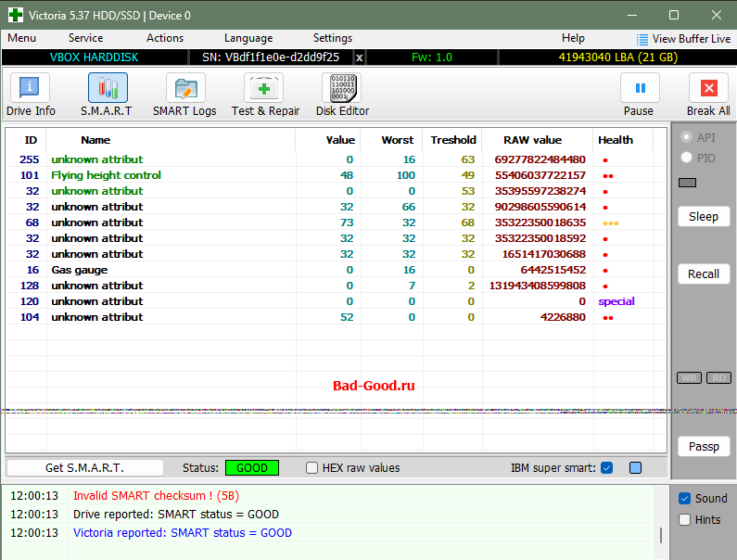Viewport: 737px width, 560px height.
Task: Click the Sleep button
Action: (704, 216)
